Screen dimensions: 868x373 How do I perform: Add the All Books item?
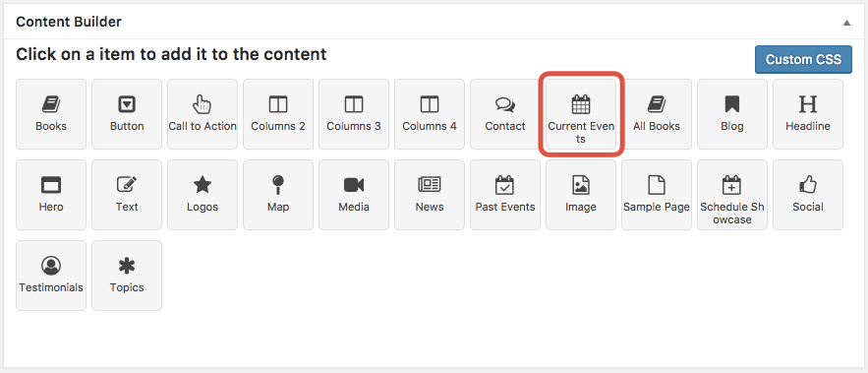(x=657, y=114)
